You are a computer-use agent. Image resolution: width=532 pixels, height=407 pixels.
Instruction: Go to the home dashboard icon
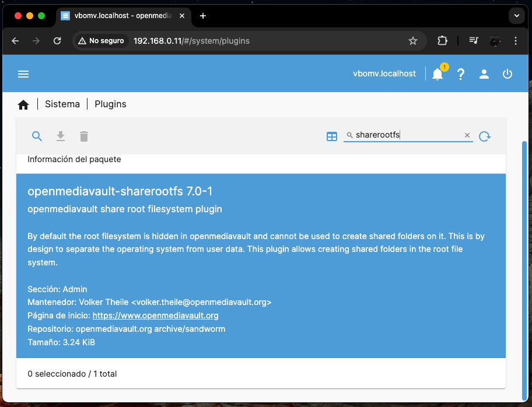23,104
